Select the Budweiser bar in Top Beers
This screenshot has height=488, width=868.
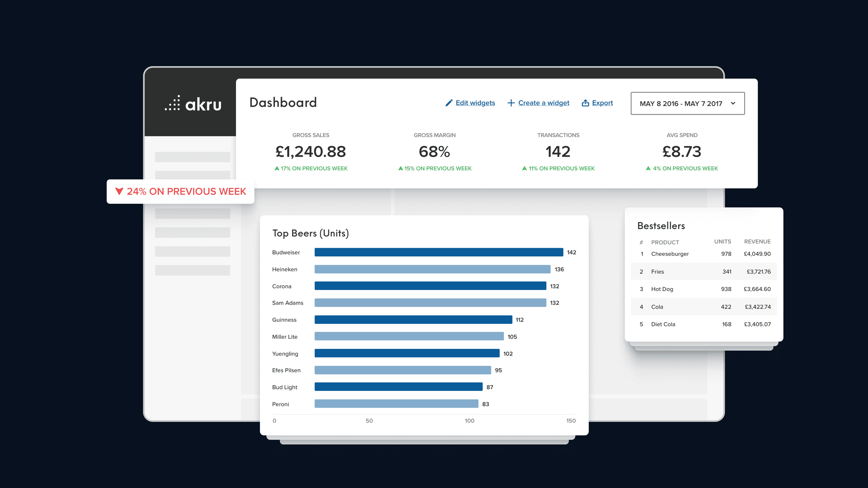(x=439, y=252)
